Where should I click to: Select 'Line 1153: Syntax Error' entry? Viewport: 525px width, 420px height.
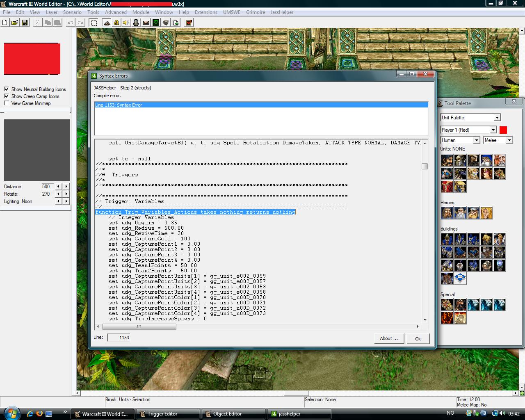(261, 105)
